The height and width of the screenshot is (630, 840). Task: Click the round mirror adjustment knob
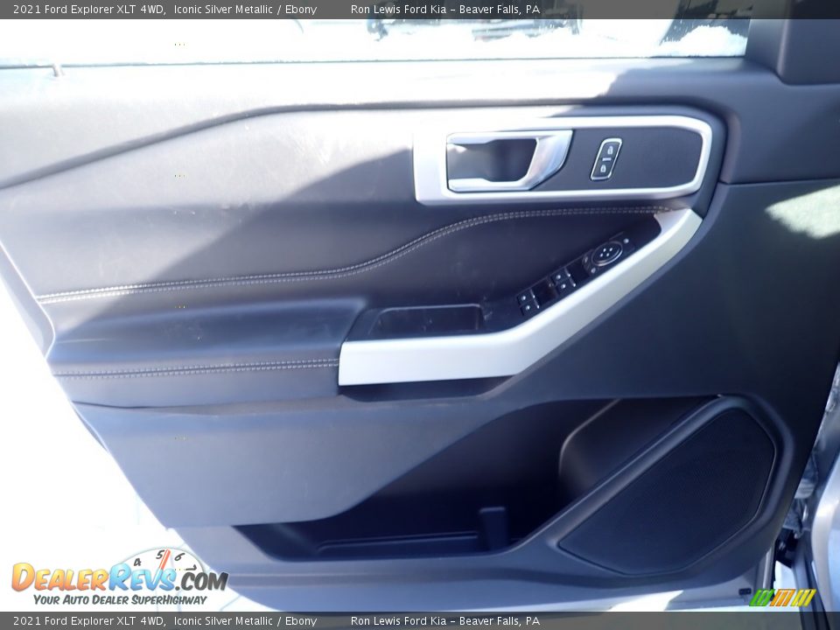coord(605,254)
